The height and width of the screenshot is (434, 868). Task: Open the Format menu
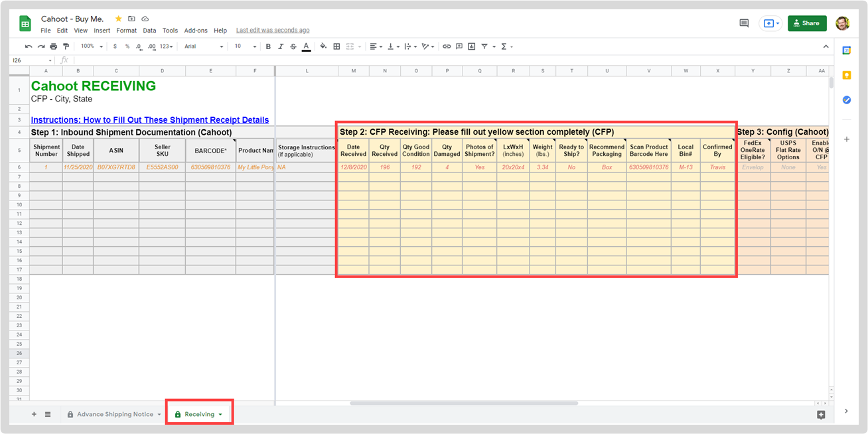pos(126,31)
